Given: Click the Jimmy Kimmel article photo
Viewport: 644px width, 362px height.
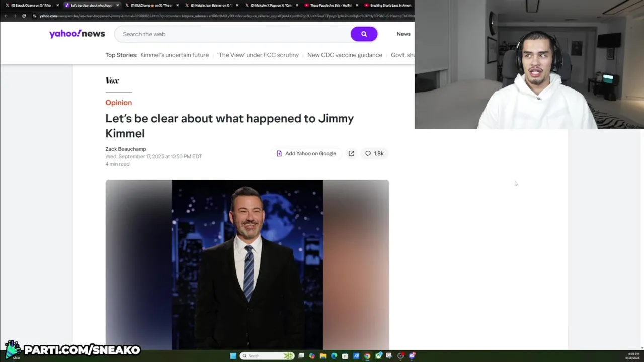Looking at the screenshot, I should click(x=247, y=264).
